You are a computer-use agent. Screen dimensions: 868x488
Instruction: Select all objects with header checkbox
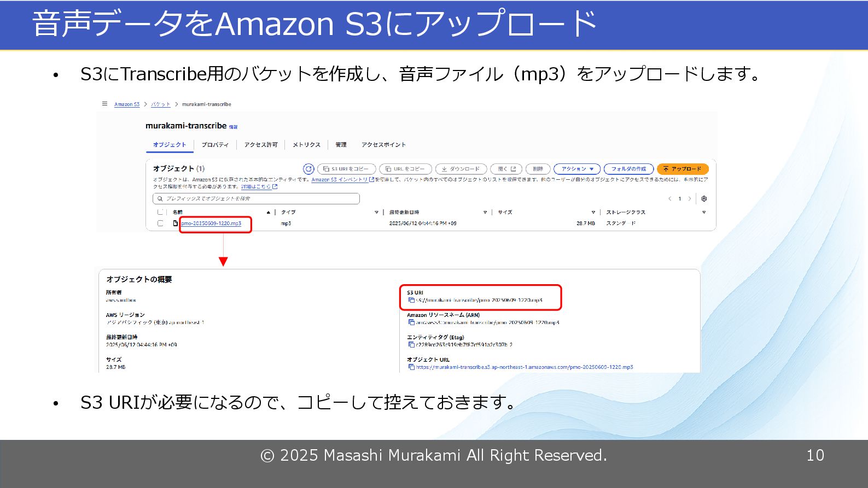pos(160,212)
